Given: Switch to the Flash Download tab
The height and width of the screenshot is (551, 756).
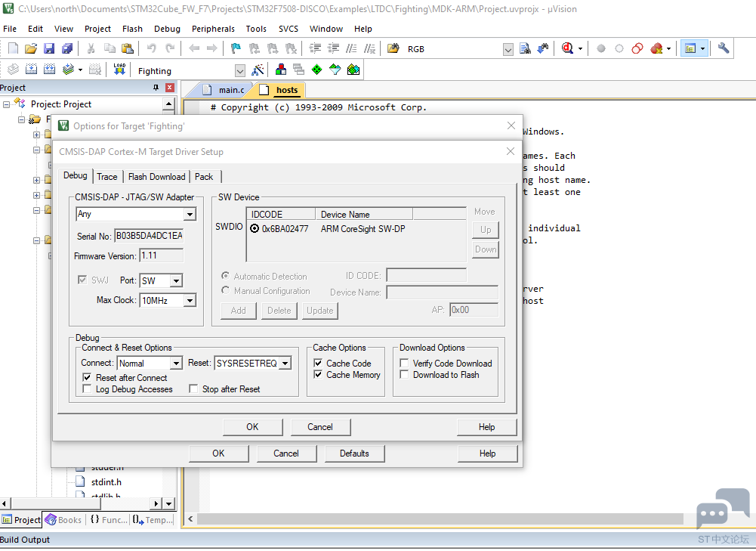Looking at the screenshot, I should tap(156, 177).
